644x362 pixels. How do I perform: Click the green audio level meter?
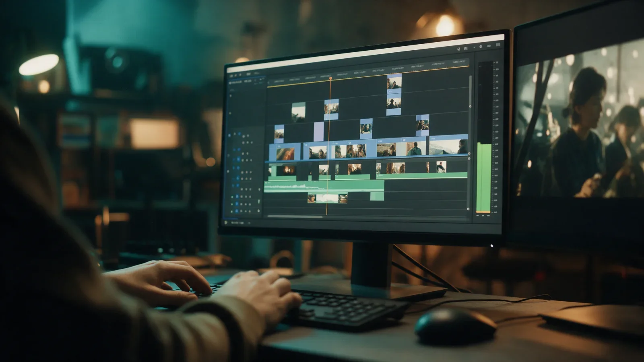pos(484,177)
